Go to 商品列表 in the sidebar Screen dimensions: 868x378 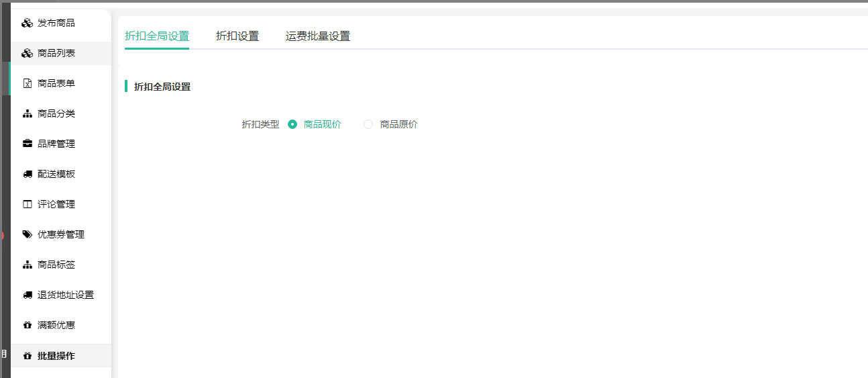pos(56,54)
